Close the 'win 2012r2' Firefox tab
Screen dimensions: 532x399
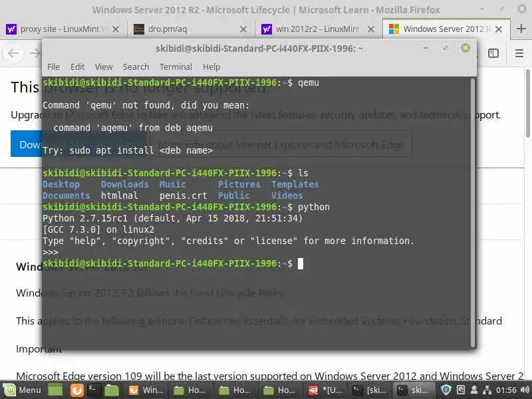pyautogui.click(x=371, y=29)
